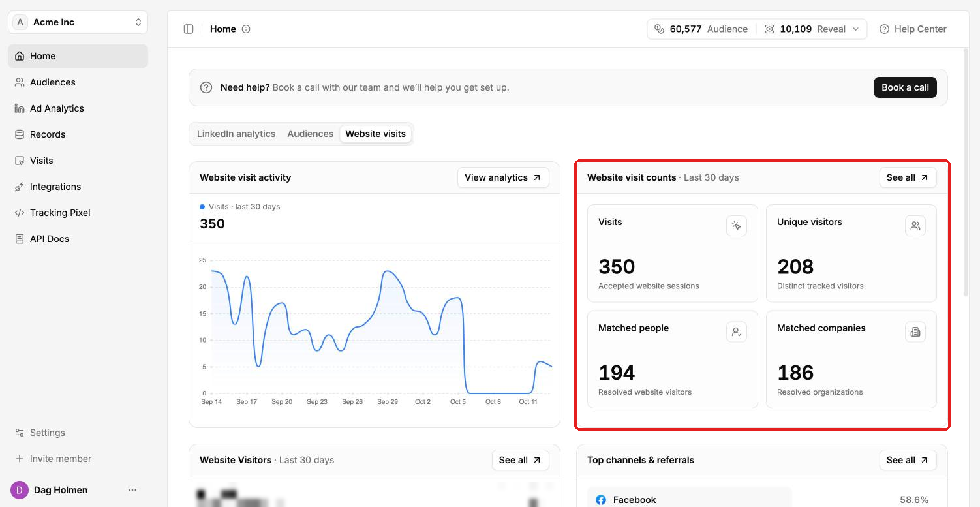Click the Unique visitors people icon
The width and height of the screenshot is (980, 507).
pyautogui.click(x=915, y=226)
